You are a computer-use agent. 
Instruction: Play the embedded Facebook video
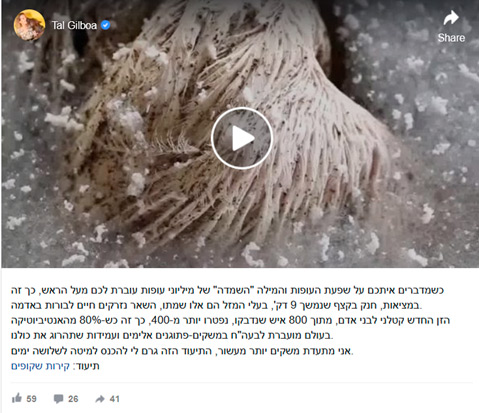point(242,138)
